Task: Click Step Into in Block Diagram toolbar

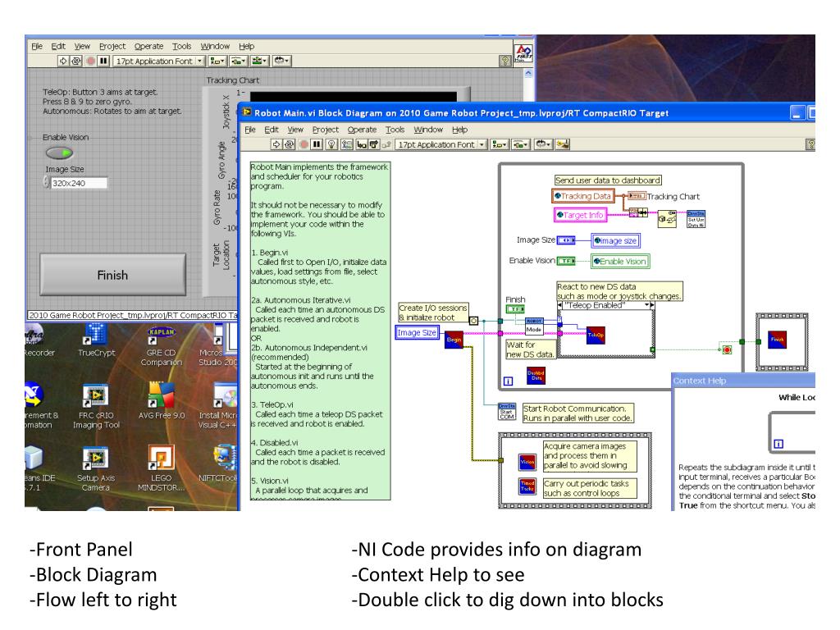Action: click(362, 144)
